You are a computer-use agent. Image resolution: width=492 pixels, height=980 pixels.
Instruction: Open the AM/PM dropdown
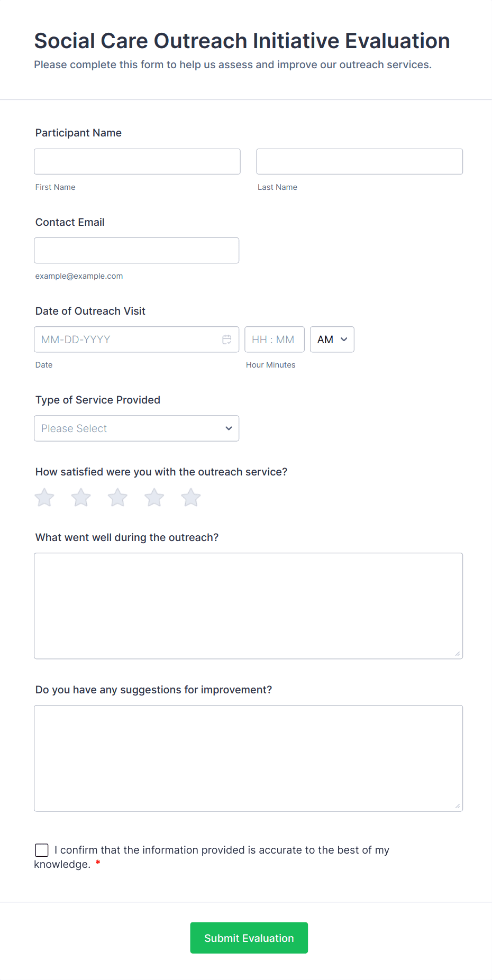pos(332,340)
